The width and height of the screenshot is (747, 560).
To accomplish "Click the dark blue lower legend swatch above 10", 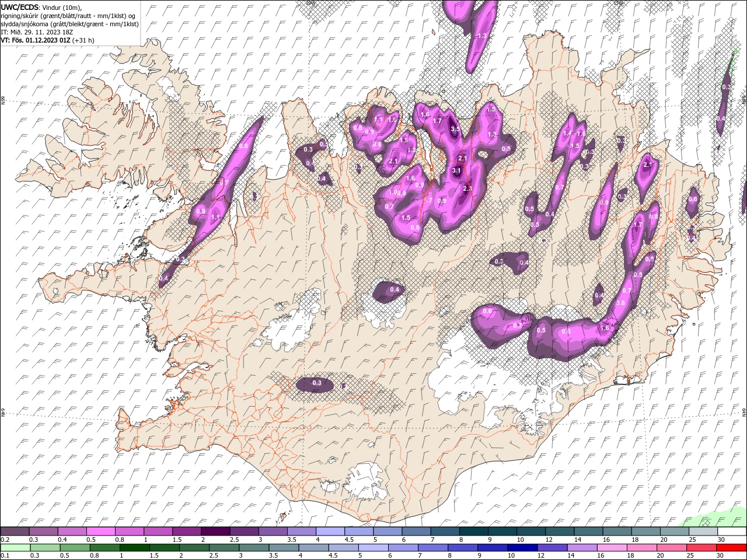I will point(523,548).
